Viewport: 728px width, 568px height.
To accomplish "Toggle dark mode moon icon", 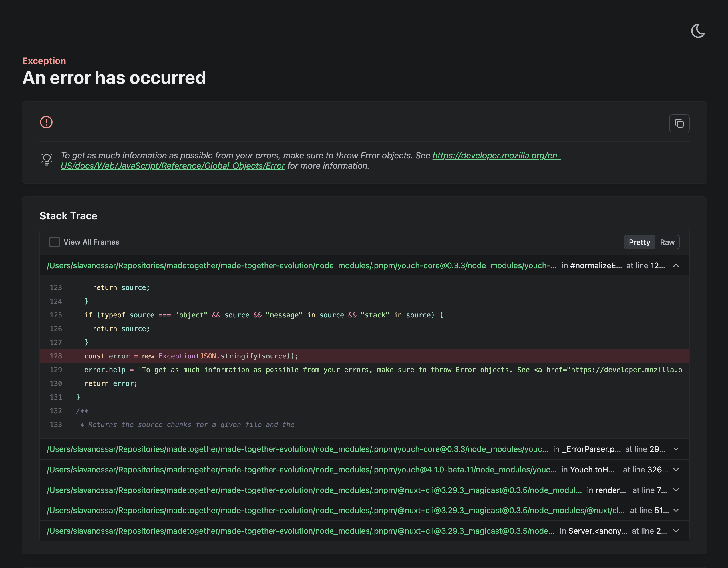I will (x=698, y=31).
